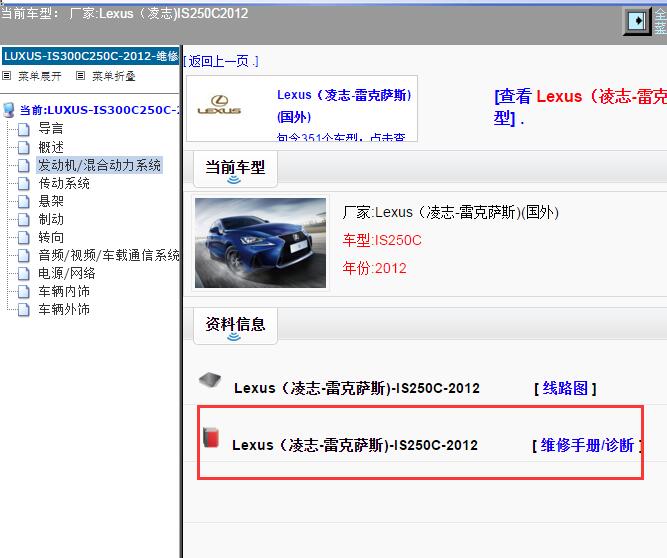The width and height of the screenshot is (667, 558).
Task: Open the 概述 tree item
Action: [x=51, y=147]
